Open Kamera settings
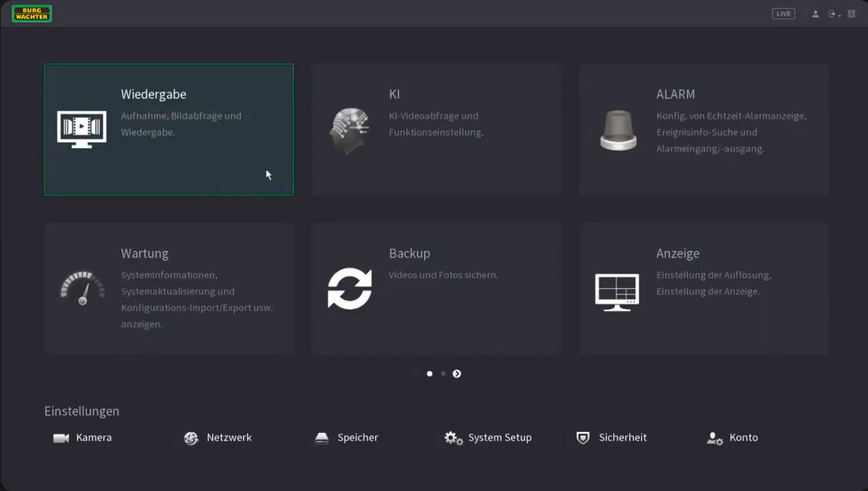The width and height of the screenshot is (868, 491). point(83,438)
